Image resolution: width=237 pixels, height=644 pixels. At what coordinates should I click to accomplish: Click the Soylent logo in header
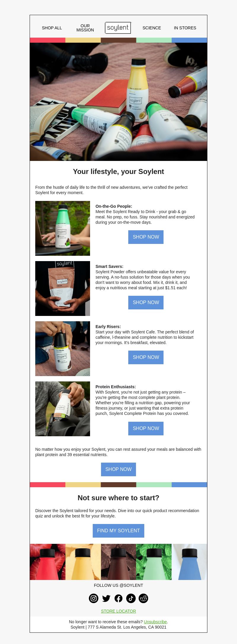click(x=118, y=28)
